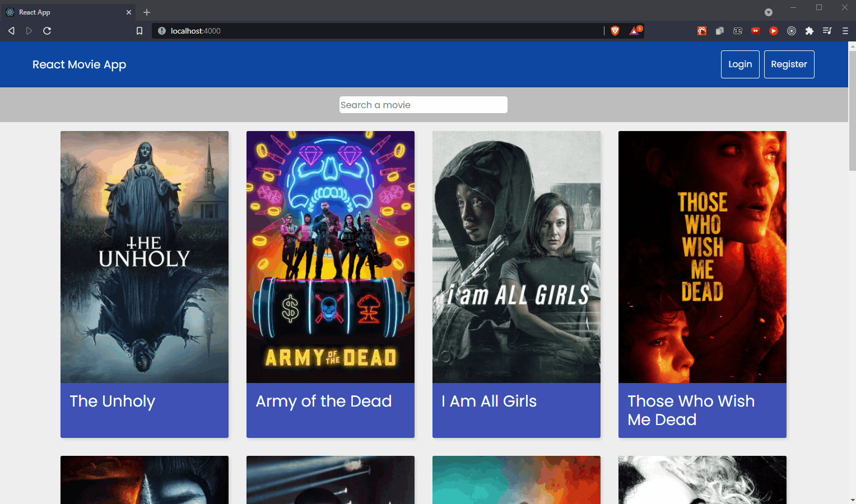Click the localhost:4000 address bar
The image size is (856, 504).
point(379,31)
